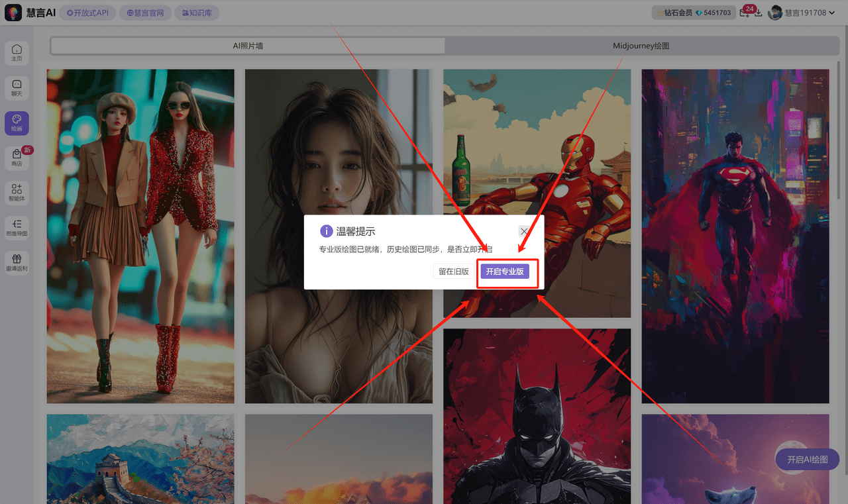
Task: Click the purple info icon in the dialog
Action: [326, 231]
